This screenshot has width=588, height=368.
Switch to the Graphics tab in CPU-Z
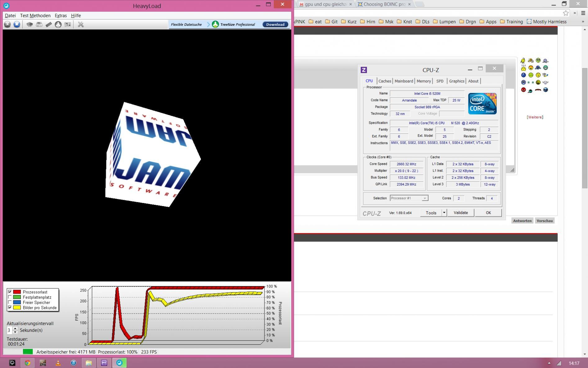pos(456,81)
